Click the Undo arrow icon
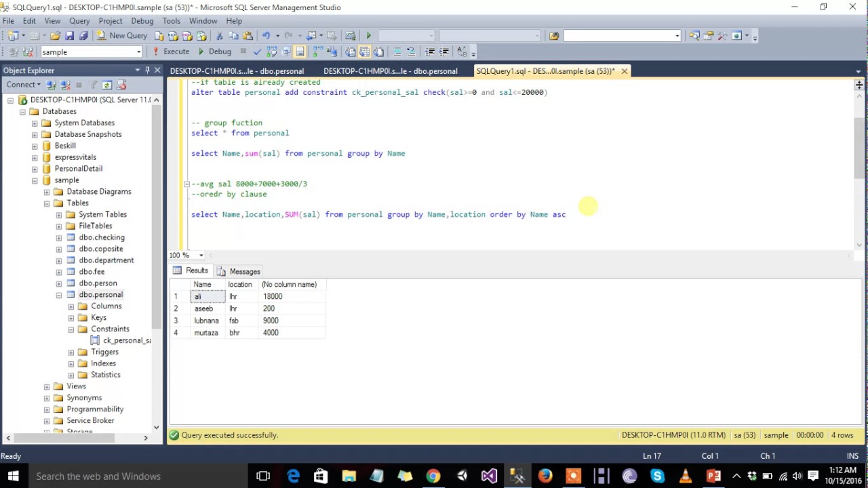The width and height of the screenshot is (868, 488). pyautogui.click(x=266, y=35)
